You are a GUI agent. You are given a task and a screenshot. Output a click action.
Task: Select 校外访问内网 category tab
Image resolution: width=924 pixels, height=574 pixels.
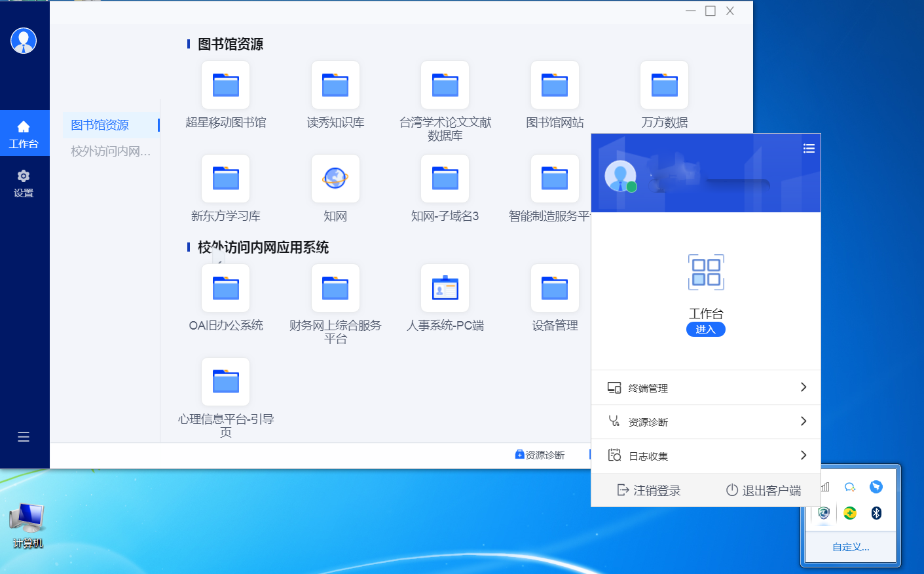pos(111,151)
